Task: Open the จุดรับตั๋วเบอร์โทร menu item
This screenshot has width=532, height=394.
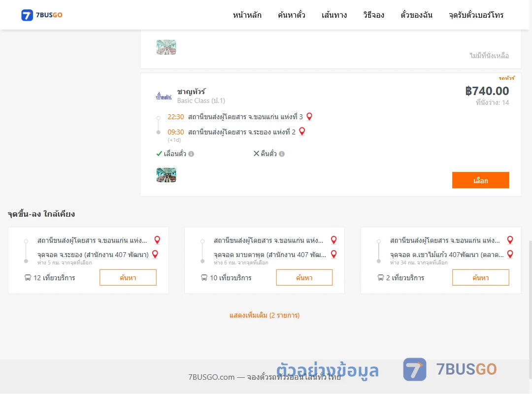Action: tap(476, 15)
